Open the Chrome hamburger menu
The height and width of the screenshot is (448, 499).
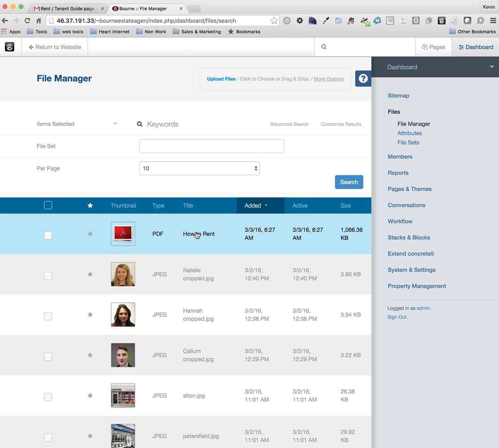click(493, 20)
